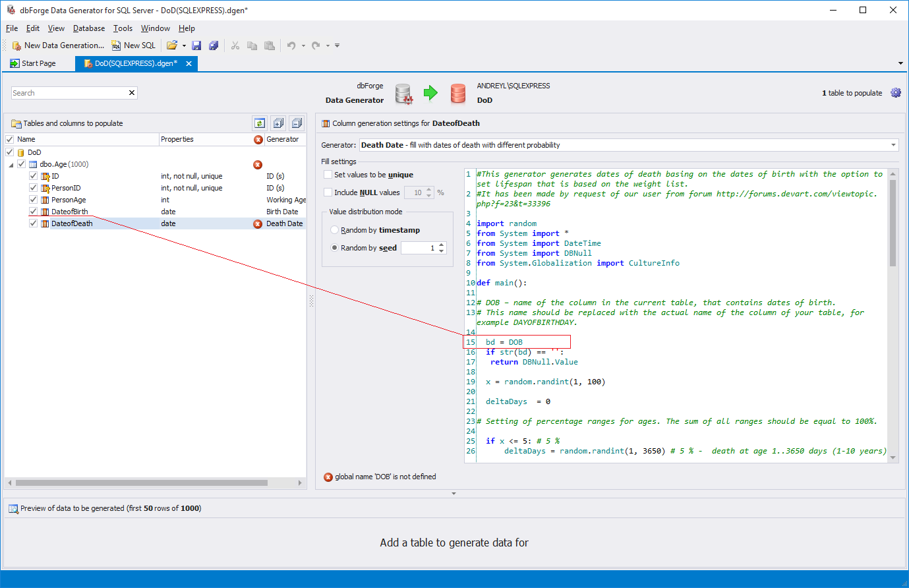Uncheck the PersonAge column checkbox
The height and width of the screenshot is (588, 909).
pyautogui.click(x=33, y=200)
